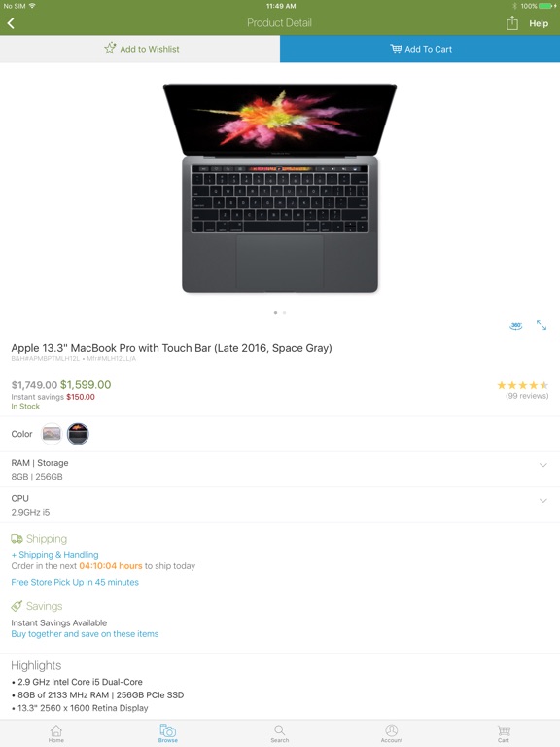Select the Silver color option
The width and height of the screenshot is (560, 747).
click(52, 434)
